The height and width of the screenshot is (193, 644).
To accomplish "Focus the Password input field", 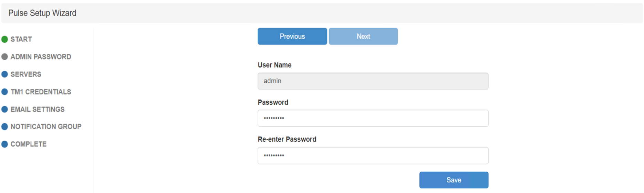I will (373, 118).
